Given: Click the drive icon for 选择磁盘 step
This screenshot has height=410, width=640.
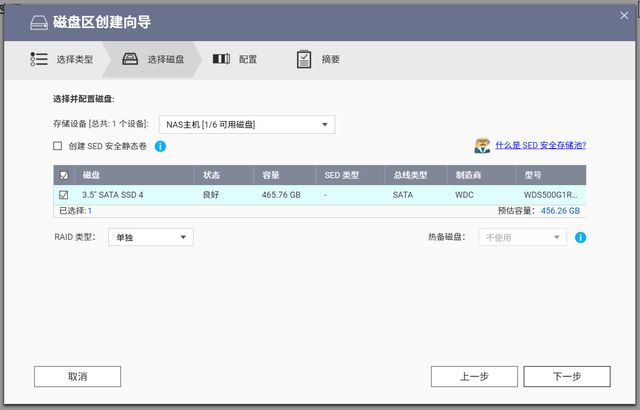Looking at the screenshot, I should [130, 59].
